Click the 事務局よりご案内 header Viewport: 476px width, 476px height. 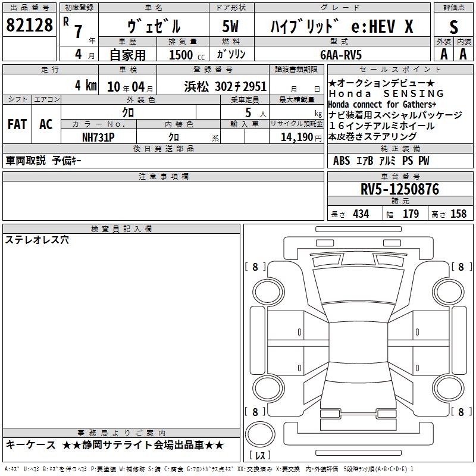[x=121, y=433]
